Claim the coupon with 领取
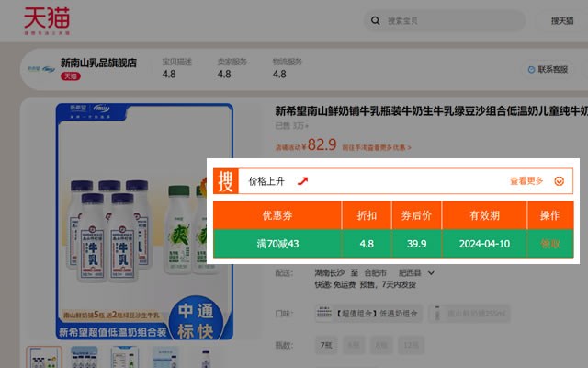Viewport: 588px width, 368px height. click(x=550, y=244)
